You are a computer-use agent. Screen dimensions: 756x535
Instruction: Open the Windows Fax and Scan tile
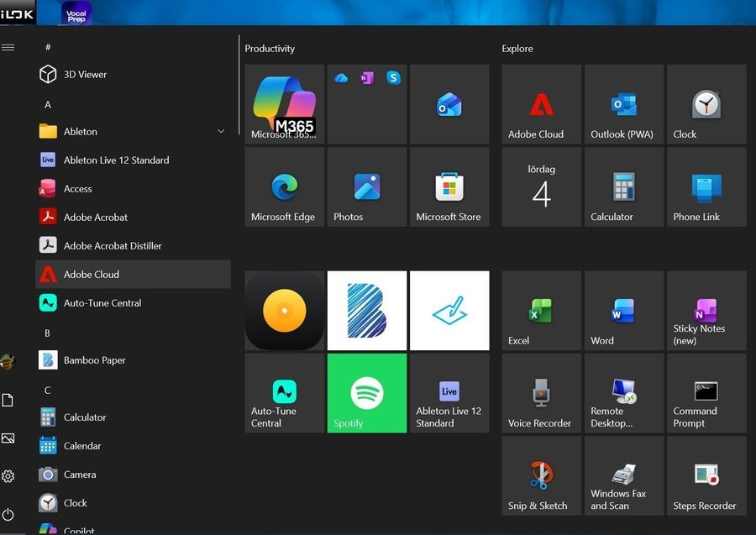pyautogui.click(x=624, y=475)
